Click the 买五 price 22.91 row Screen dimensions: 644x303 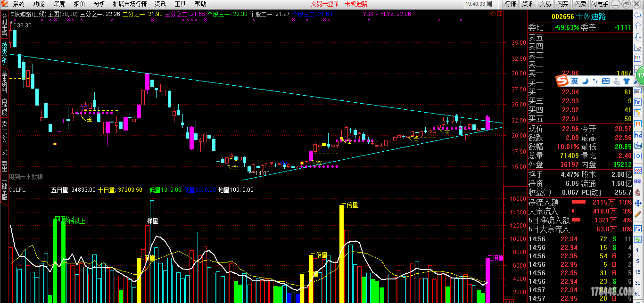tap(579, 119)
